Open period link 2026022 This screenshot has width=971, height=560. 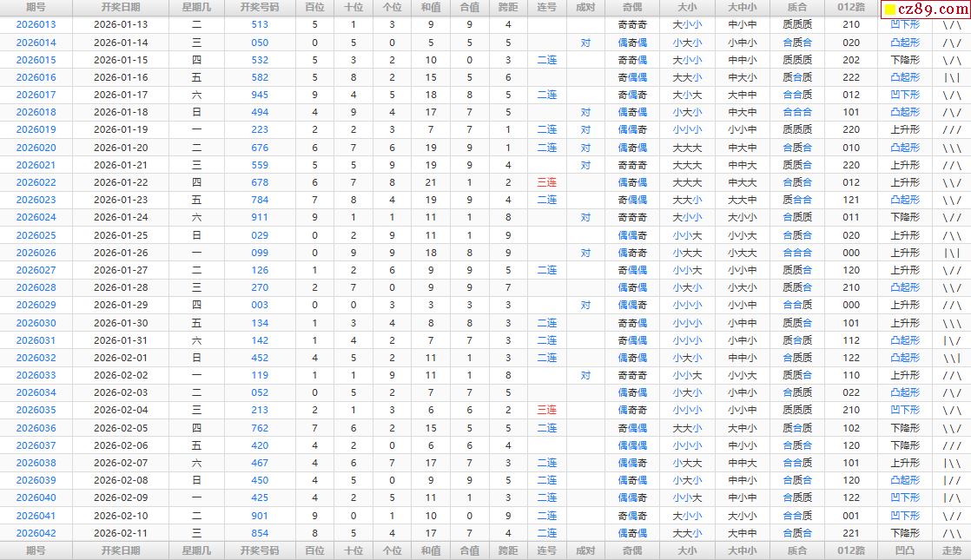[x=36, y=182]
